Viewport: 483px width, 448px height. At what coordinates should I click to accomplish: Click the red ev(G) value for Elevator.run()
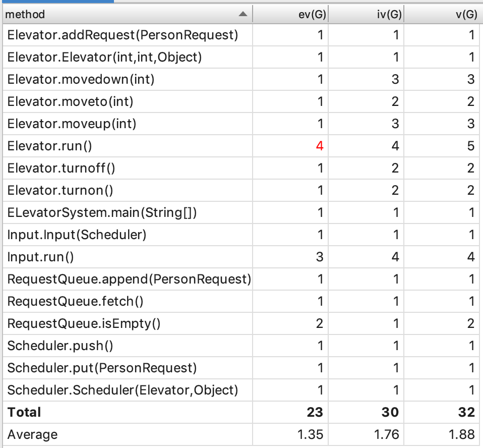coord(320,146)
